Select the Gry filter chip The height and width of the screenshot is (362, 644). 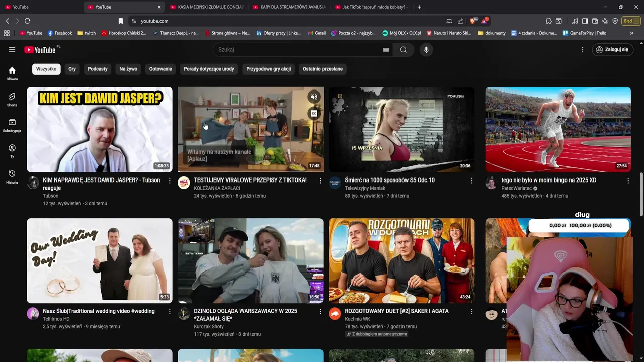tap(72, 69)
